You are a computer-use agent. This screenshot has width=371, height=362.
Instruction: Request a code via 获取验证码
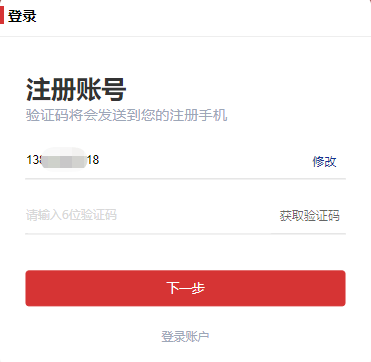click(309, 216)
